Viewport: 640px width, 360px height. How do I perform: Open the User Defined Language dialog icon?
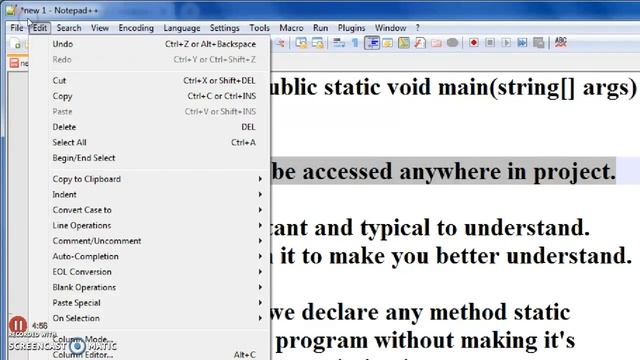click(x=387, y=43)
